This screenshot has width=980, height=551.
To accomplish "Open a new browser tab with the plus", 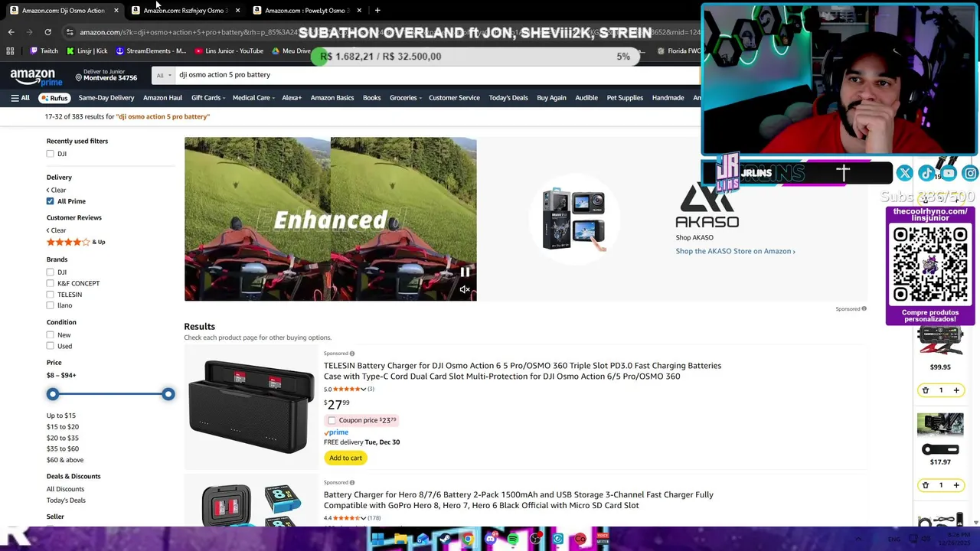I will click(x=377, y=10).
